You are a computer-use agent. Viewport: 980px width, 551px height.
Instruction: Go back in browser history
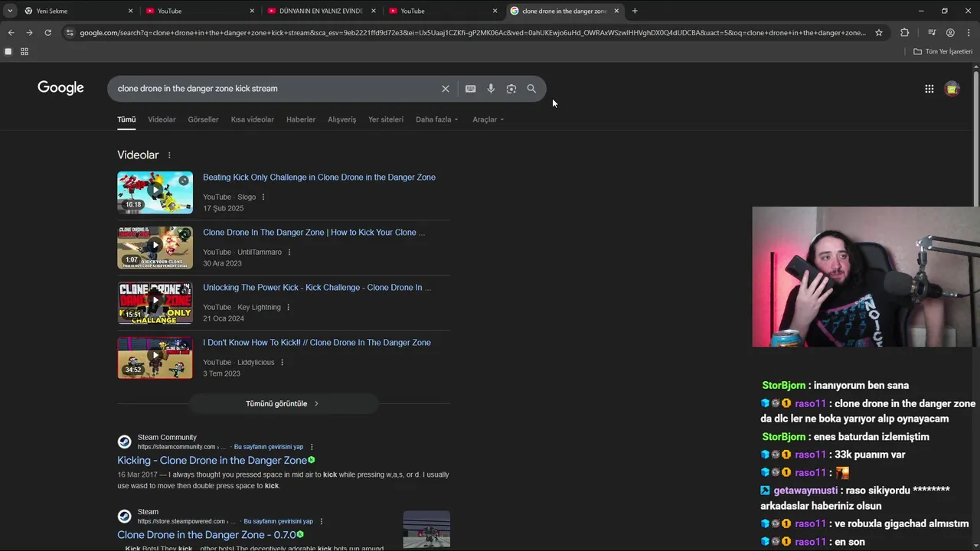tap(11, 33)
